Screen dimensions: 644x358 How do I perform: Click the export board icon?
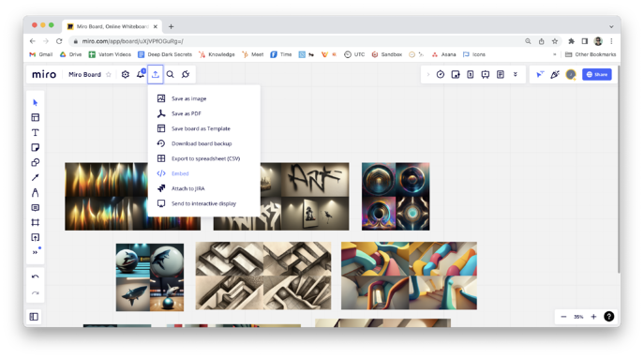pyautogui.click(x=156, y=74)
